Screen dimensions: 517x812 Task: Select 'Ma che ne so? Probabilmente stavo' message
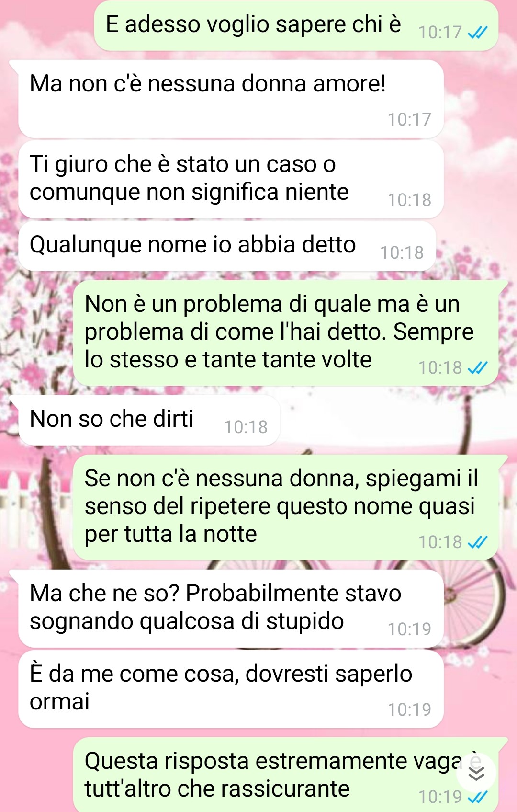231,608
